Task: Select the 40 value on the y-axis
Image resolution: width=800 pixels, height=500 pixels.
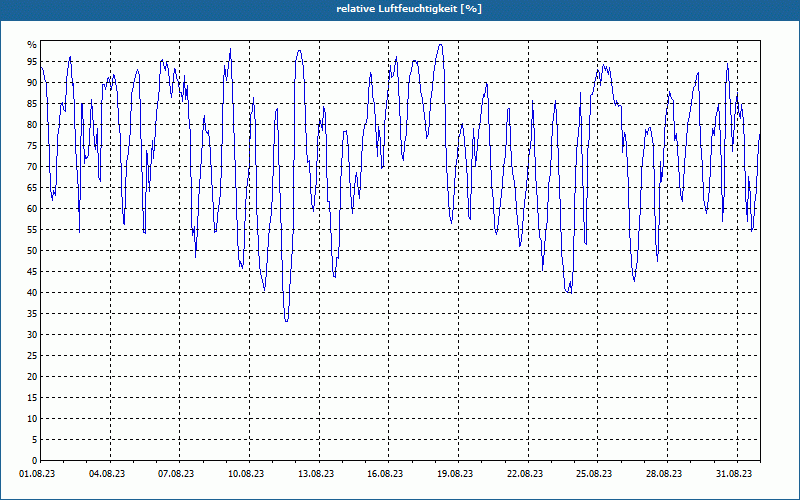Action: pos(32,292)
